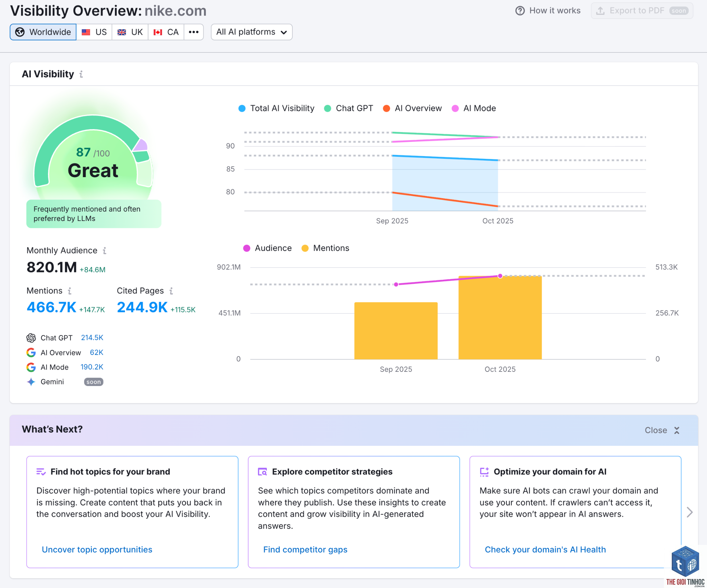Open AI Mode mentions value 190.2K
The width and height of the screenshot is (707, 588).
coord(92,367)
